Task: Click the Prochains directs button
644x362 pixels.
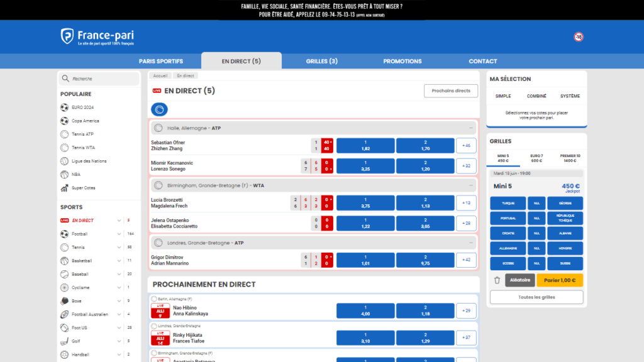Action: point(451,90)
